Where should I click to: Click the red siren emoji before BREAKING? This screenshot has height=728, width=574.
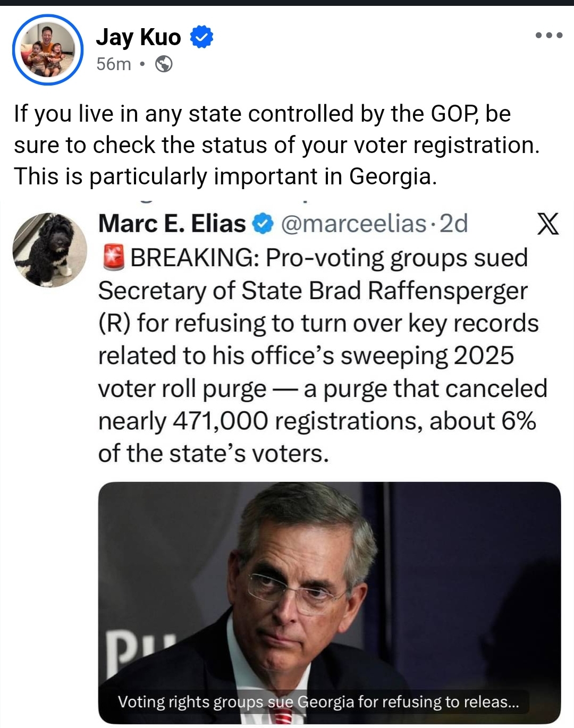[112, 258]
